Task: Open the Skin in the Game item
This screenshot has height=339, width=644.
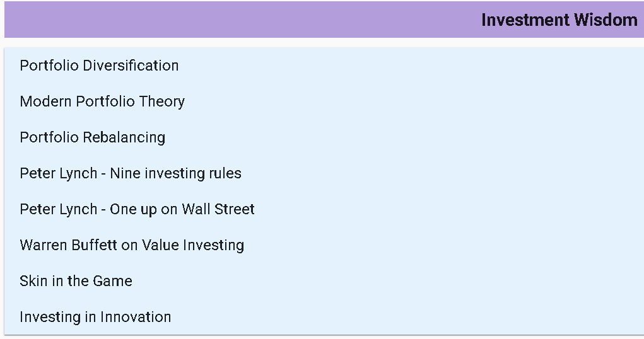Action: pyautogui.click(x=76, y=281)
